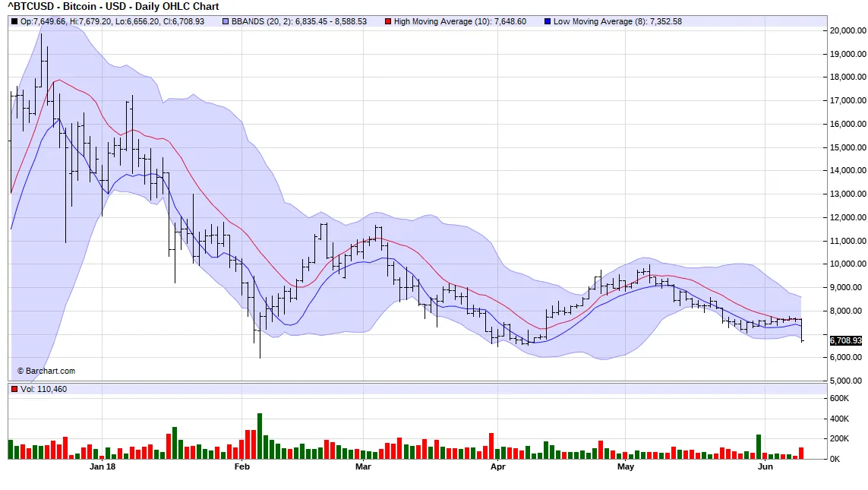Click the tallest green volume bar in February
868x490 pixels.
[260, 436]
